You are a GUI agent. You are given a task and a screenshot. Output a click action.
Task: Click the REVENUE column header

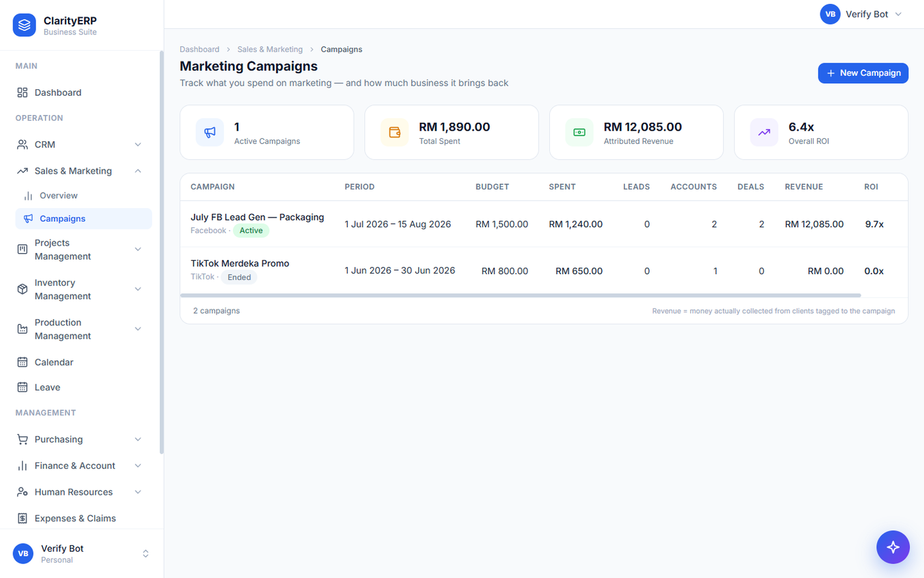click(x=804, y=187)
